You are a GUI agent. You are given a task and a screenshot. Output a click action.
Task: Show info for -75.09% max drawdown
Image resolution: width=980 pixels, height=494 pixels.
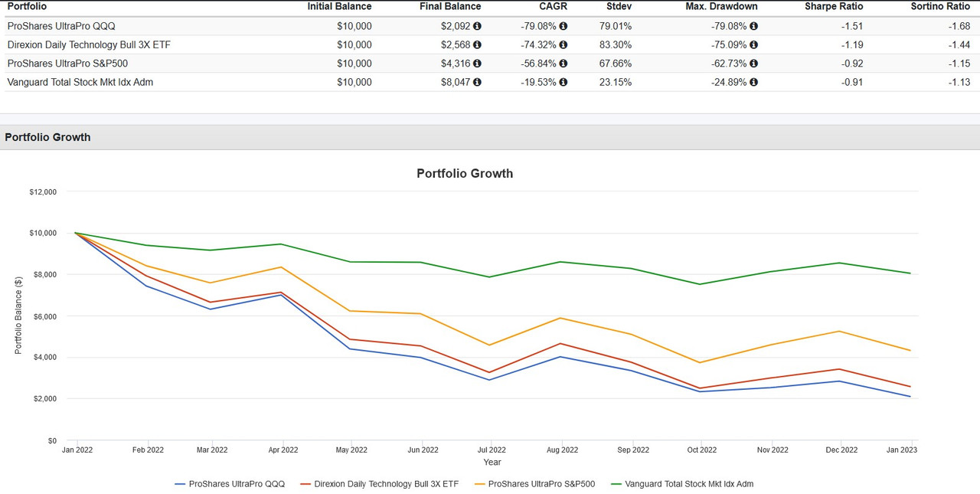pyautogui.click(x=754, y=45)
